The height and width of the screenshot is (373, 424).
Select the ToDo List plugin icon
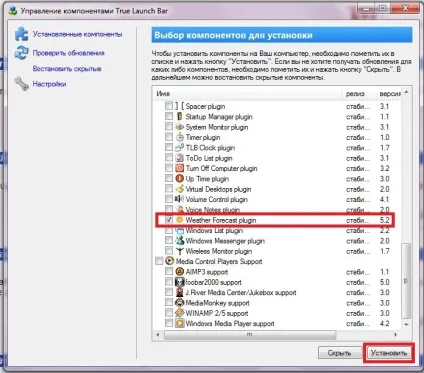179,158
